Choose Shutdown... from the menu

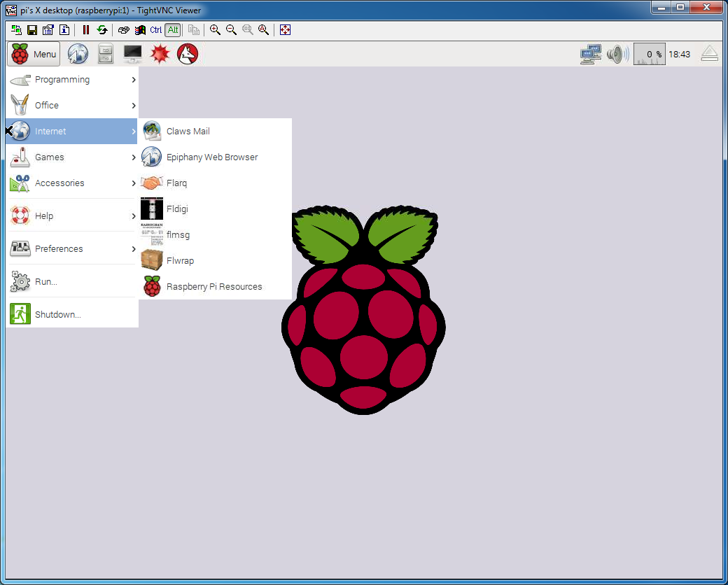(72, 314)
